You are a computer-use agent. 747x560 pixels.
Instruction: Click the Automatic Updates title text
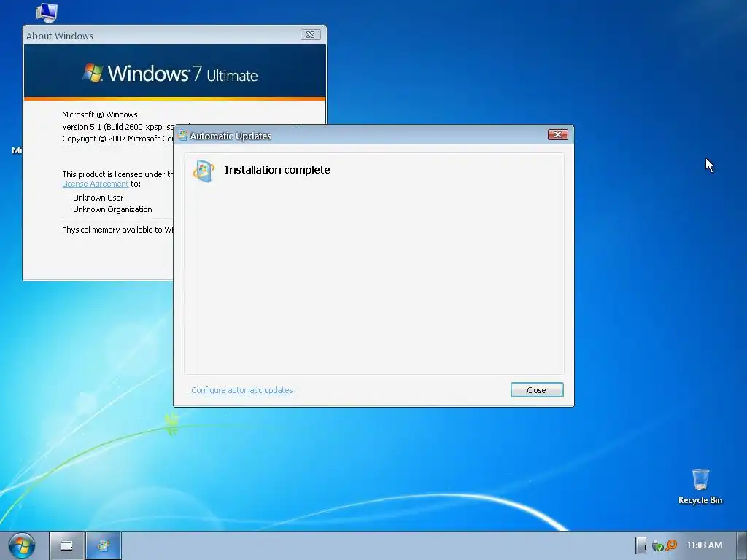point(231,136)
